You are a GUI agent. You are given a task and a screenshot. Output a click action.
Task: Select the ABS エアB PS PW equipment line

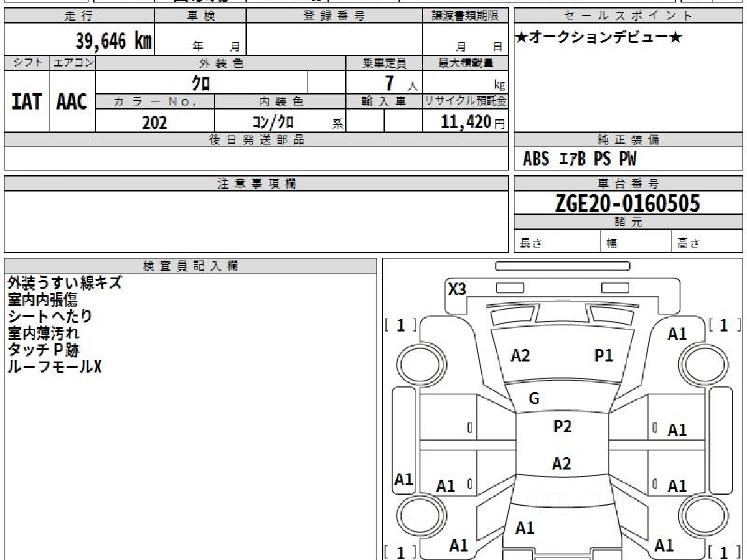580,159
